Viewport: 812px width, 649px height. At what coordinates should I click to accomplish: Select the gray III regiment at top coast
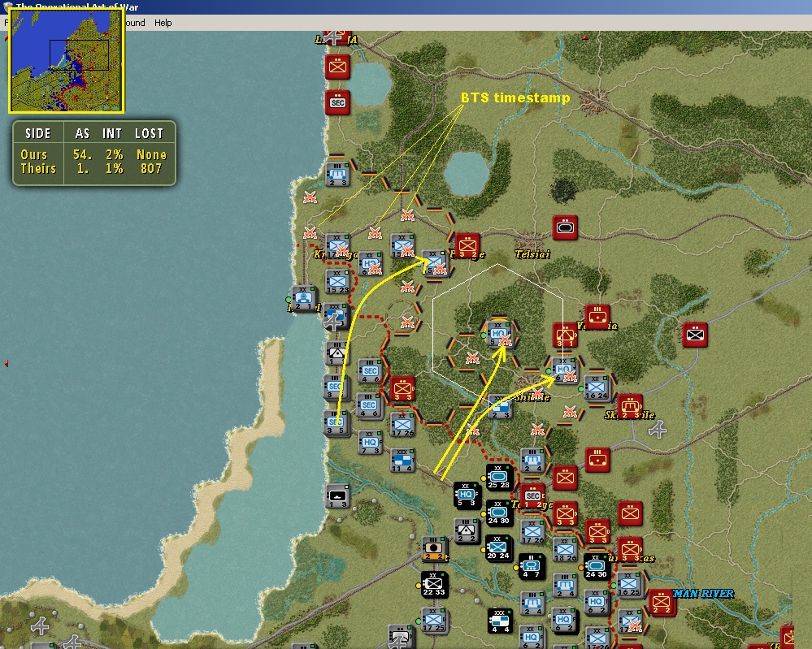[337, 175]
